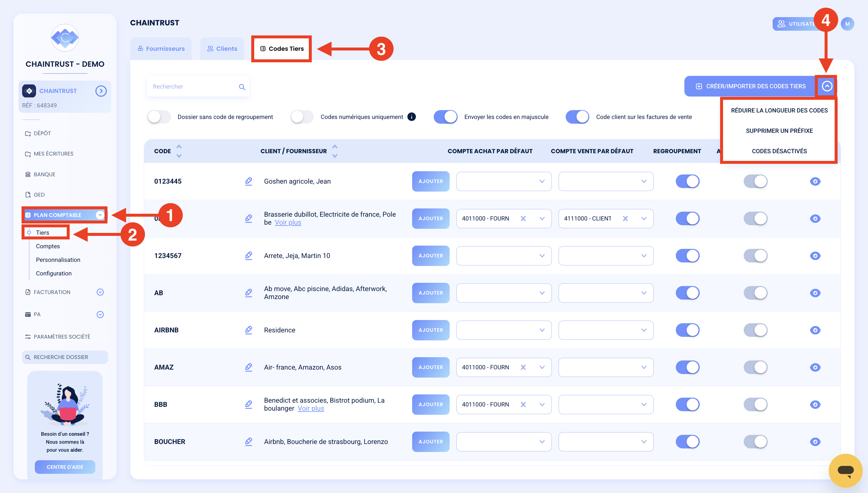Switch to the Fournisseurs tab
The image size is (868, 493).
pyautogui.click(x=161, y=48)
